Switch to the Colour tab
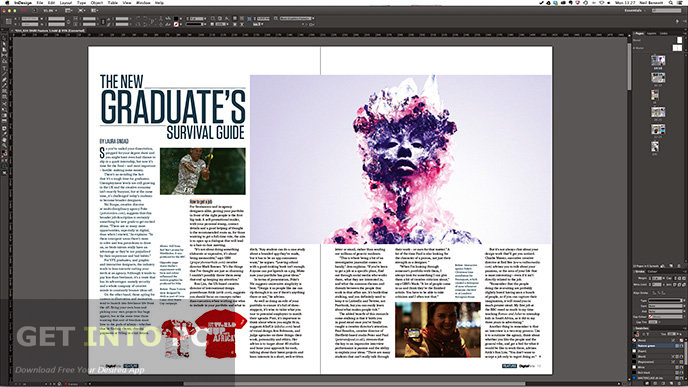This screenshot has width=688, height=387. [x=652, y=272]
